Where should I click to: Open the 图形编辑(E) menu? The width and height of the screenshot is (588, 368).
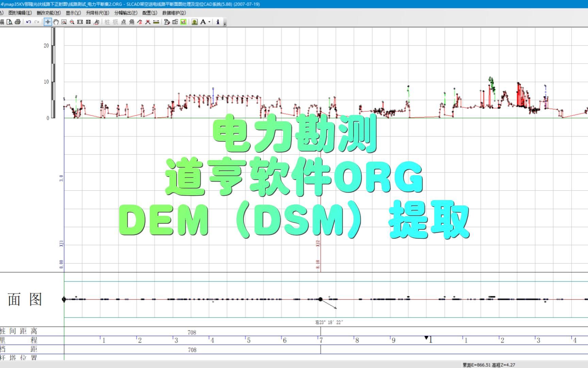(20, 13)
